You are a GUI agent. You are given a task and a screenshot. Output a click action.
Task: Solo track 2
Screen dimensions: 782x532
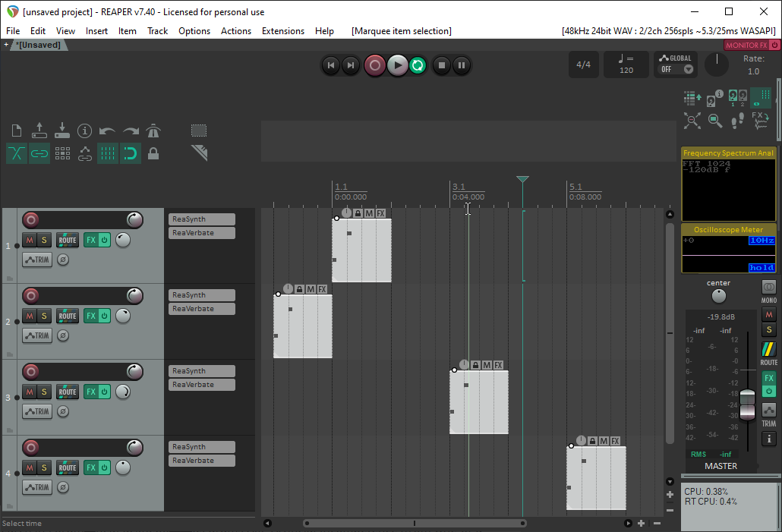click(x=44, y=316)
